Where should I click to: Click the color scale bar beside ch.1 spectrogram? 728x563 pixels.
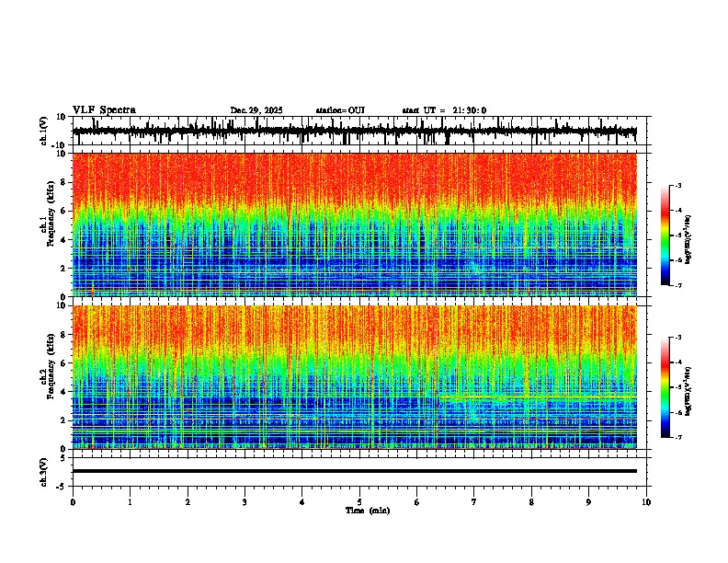665,236
